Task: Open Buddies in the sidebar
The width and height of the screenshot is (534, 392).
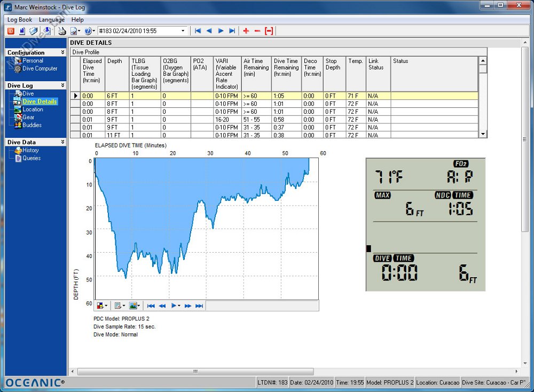Action: [x=32, y=125]
